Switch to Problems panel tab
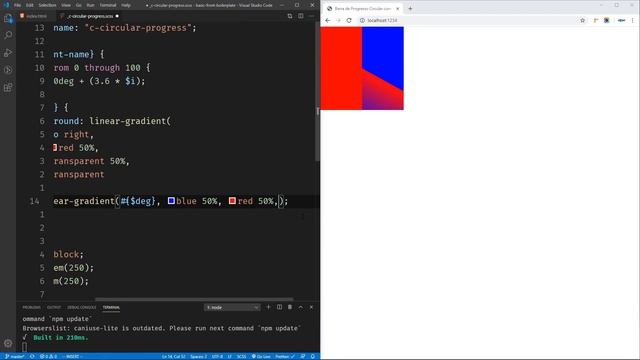 coord(31,307)
